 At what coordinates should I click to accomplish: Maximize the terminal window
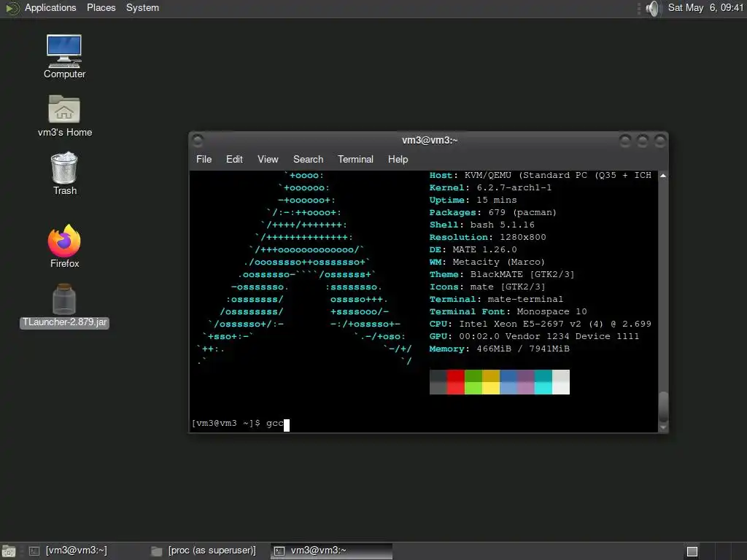642,140
